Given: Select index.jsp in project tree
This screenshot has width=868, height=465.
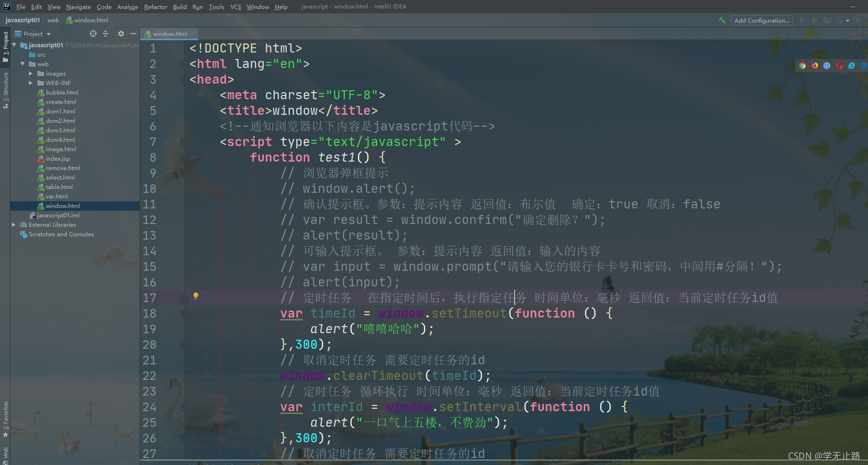Looking at the screenshot, I should (x=58, y=158).
